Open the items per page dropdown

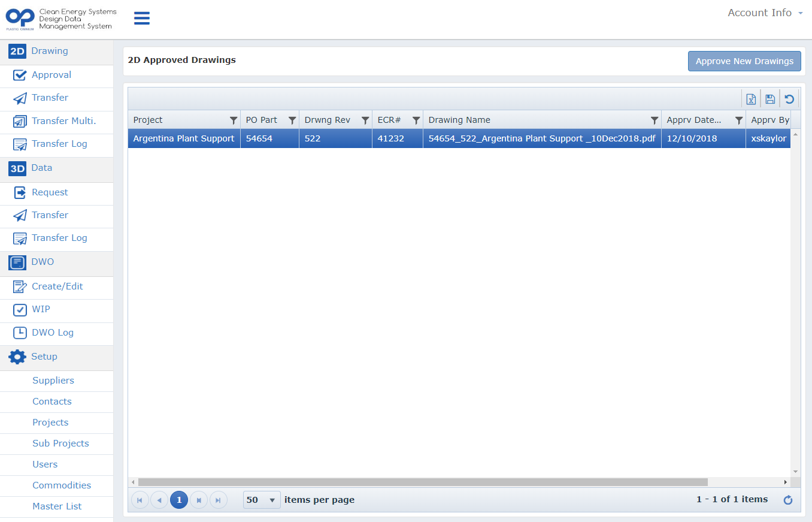[262, 500]
